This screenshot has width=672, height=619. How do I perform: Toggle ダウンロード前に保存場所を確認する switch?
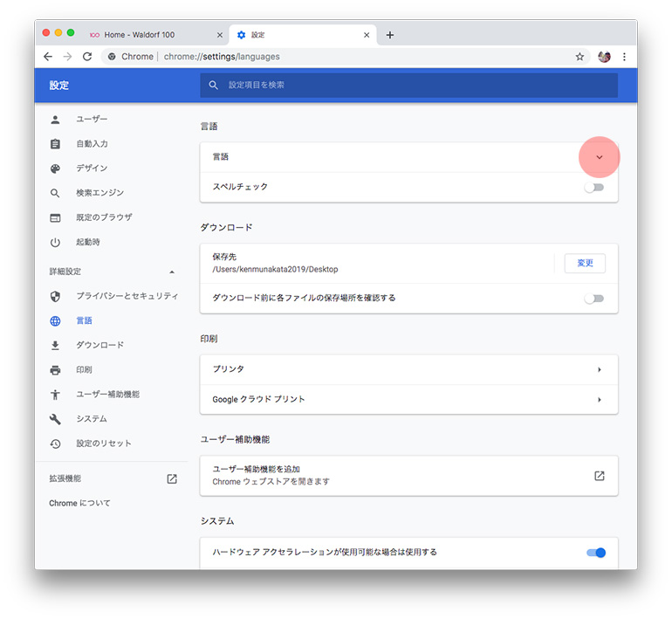click(594, 299)
